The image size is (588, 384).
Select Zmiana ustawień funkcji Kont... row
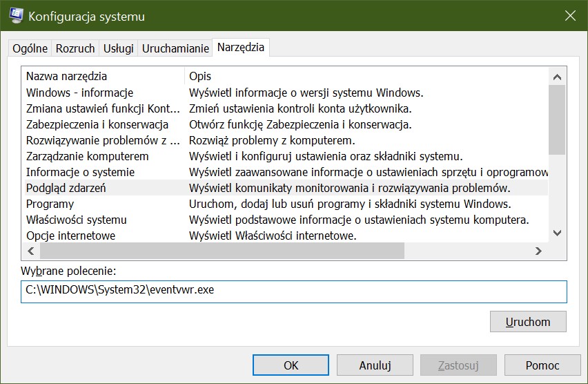285,108
